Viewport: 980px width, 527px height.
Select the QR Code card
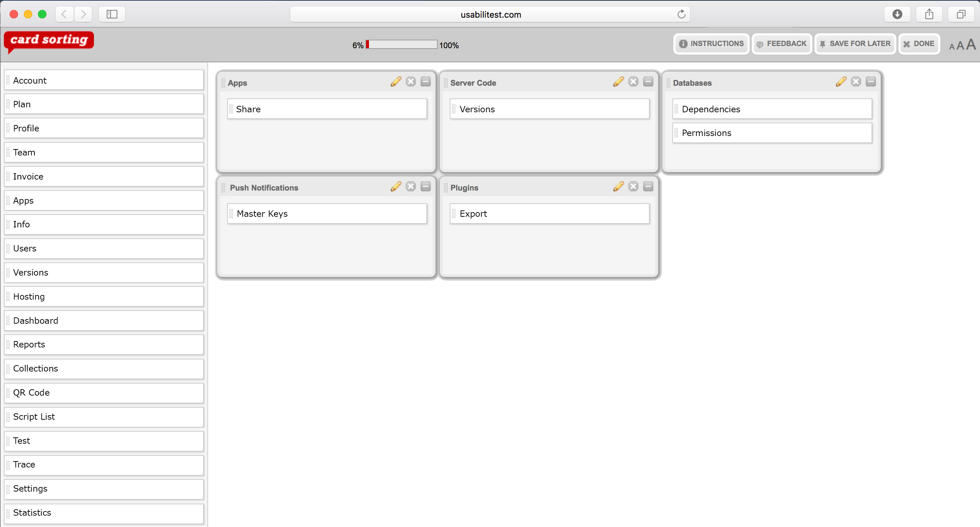104,393
